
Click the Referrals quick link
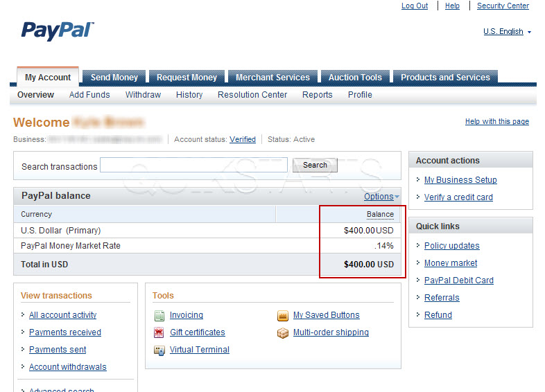[x=442, y=298]
